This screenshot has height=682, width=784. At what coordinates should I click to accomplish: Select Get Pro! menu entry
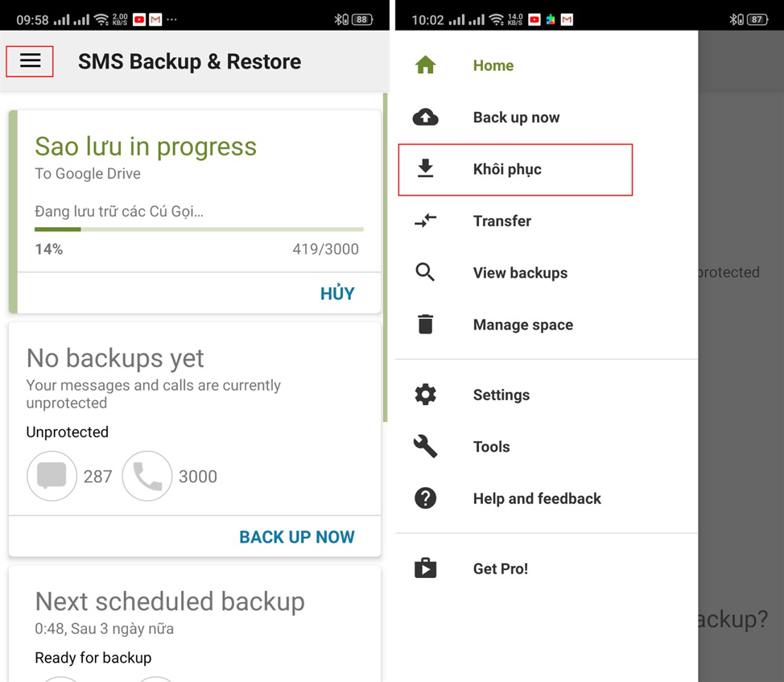click(x=547, y=568)
